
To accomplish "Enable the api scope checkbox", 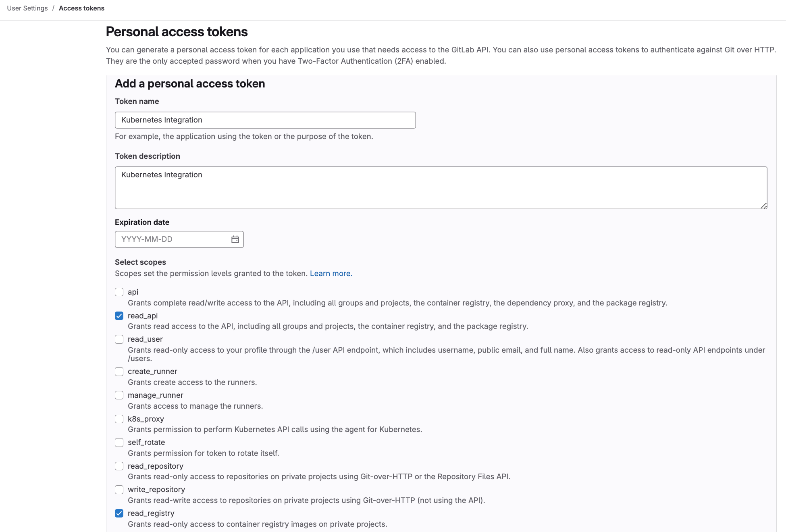I will [x=119, y=292].
